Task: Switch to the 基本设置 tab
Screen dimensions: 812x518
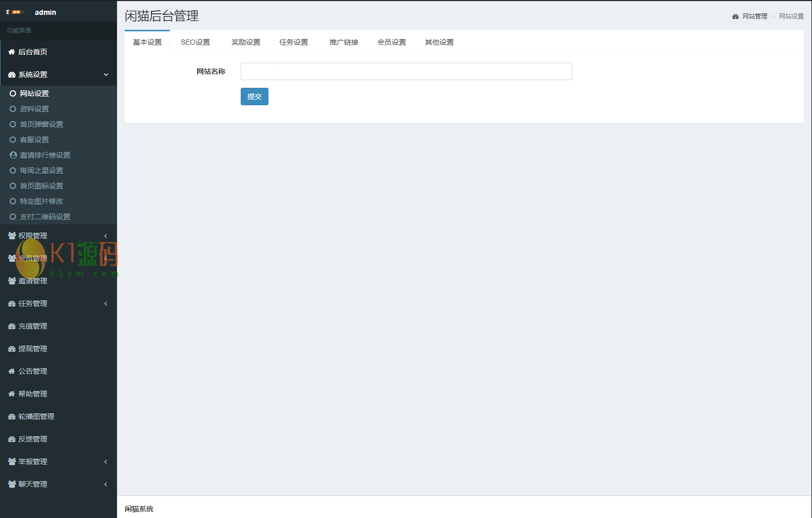Action: (x=147, y=42)
